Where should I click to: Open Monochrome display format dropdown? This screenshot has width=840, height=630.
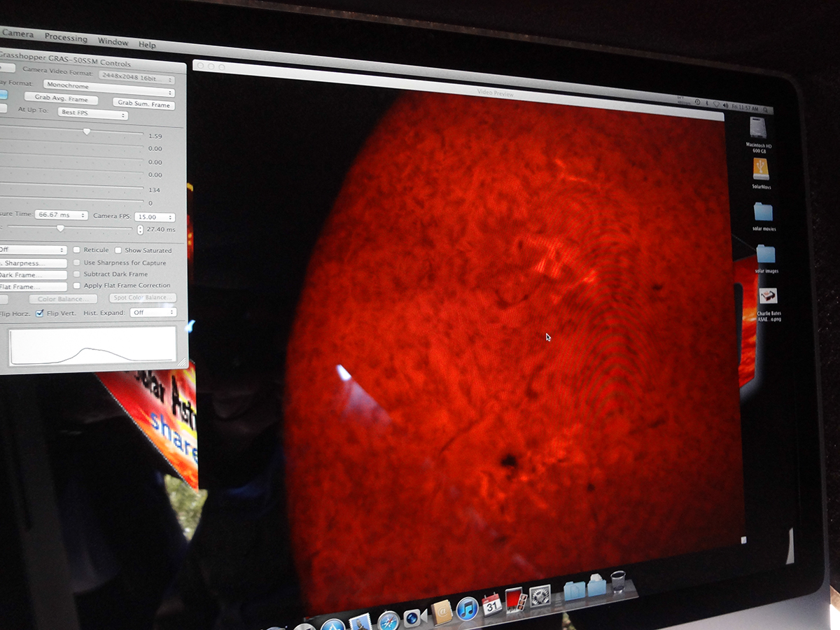pos(109,88)
